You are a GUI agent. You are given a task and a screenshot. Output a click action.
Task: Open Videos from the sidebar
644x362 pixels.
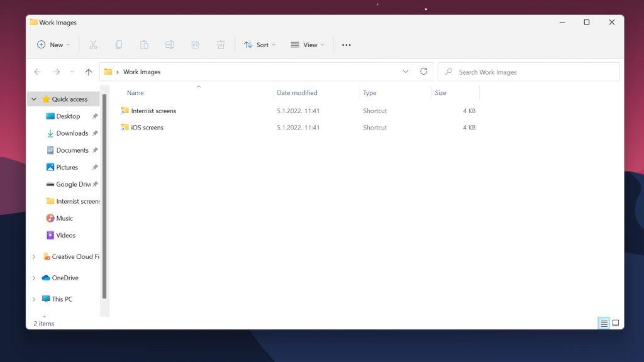(x=65, y=235)
